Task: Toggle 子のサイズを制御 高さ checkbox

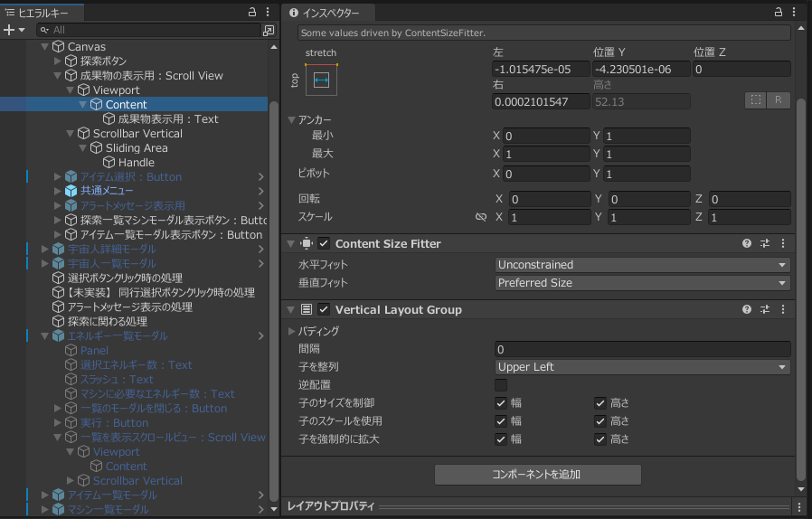Action: [x=600, y=403]
